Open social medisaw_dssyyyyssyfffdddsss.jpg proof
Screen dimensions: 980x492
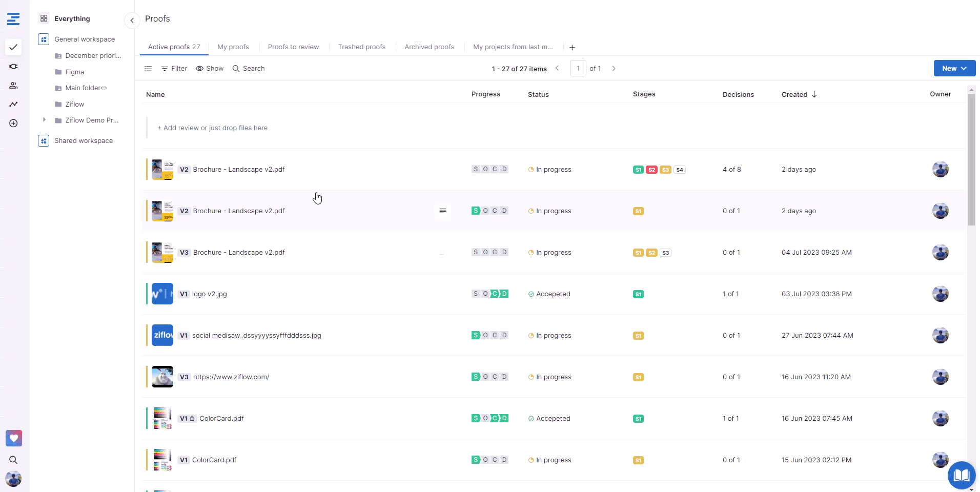coord(257,335)
